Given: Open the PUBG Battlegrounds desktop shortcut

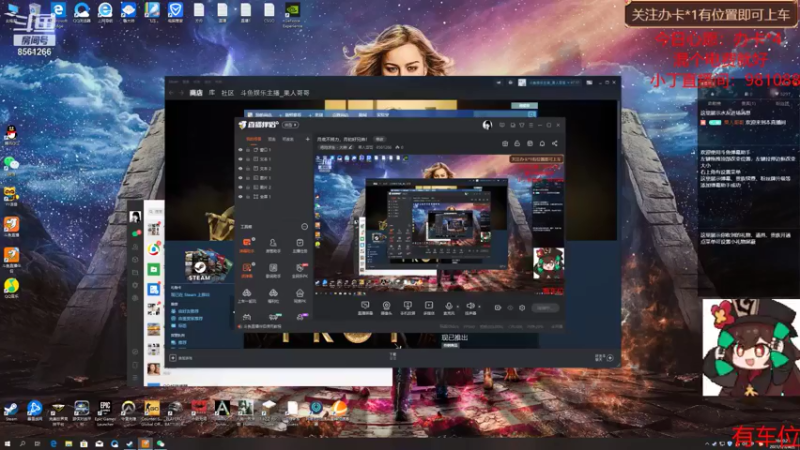Looking at the screenshot, I should (175, 412).
